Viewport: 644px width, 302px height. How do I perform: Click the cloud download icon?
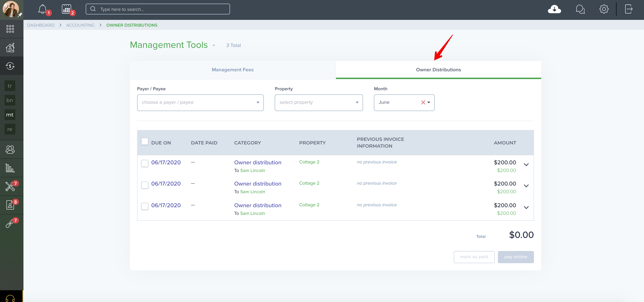[554, 9]
